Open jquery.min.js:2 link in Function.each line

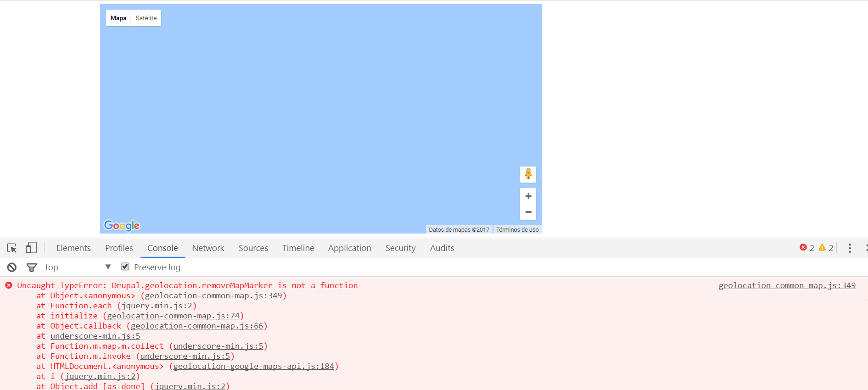click(x=157, y=306)
